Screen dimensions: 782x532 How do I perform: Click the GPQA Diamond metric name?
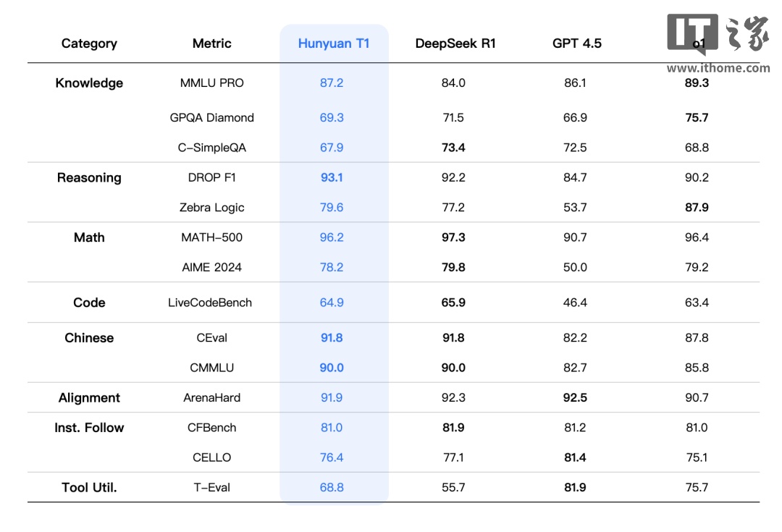pyautogui.click(x=212, y=118)
